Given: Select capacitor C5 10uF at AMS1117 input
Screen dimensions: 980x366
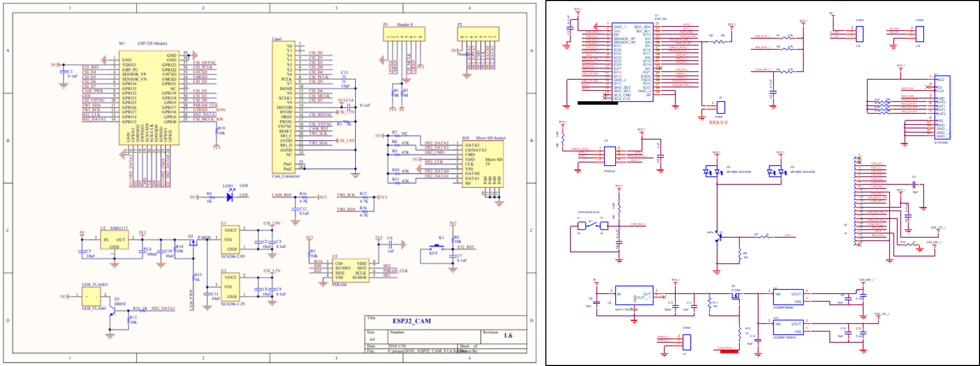Looking at the screenshot, I should [x=82, y=252].
